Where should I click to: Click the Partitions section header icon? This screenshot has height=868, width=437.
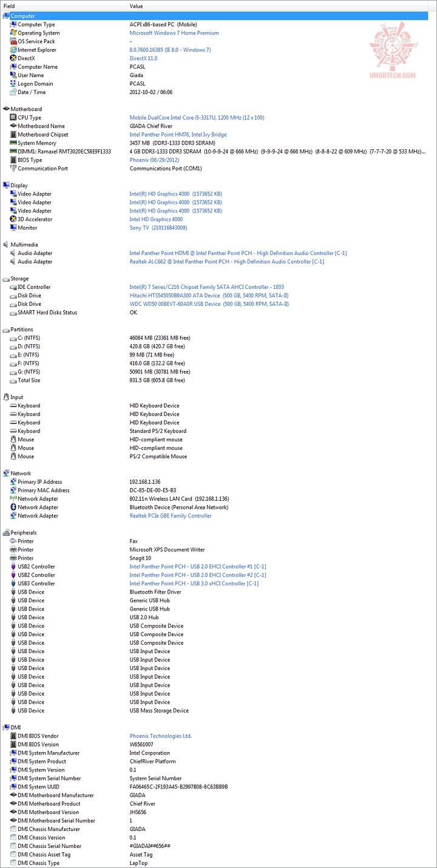click(6, 330)
